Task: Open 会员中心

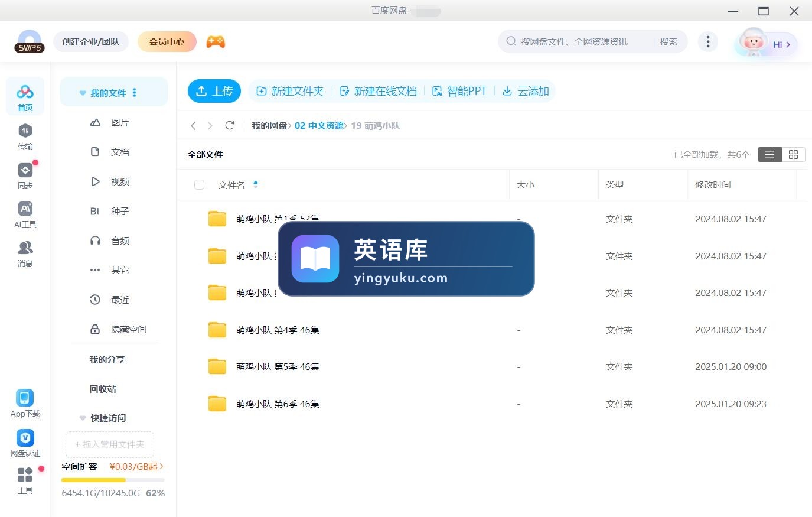Action: [x=167, y=41]
